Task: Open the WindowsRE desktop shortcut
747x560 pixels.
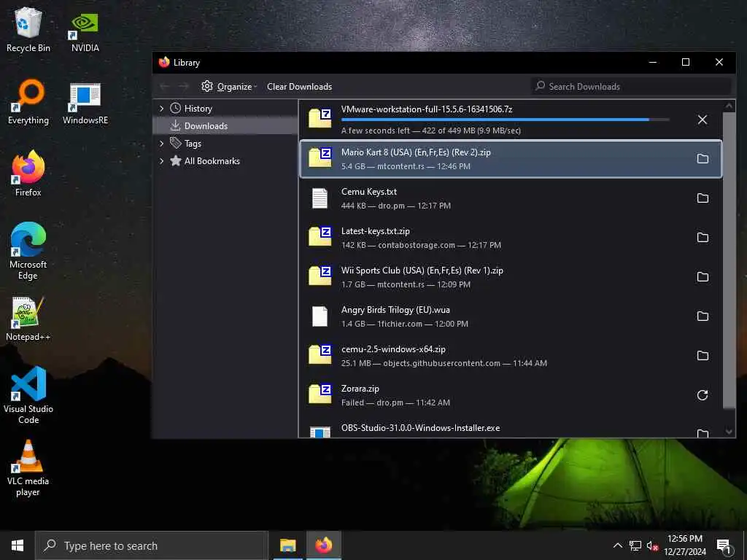Action: tap(85, 103)
